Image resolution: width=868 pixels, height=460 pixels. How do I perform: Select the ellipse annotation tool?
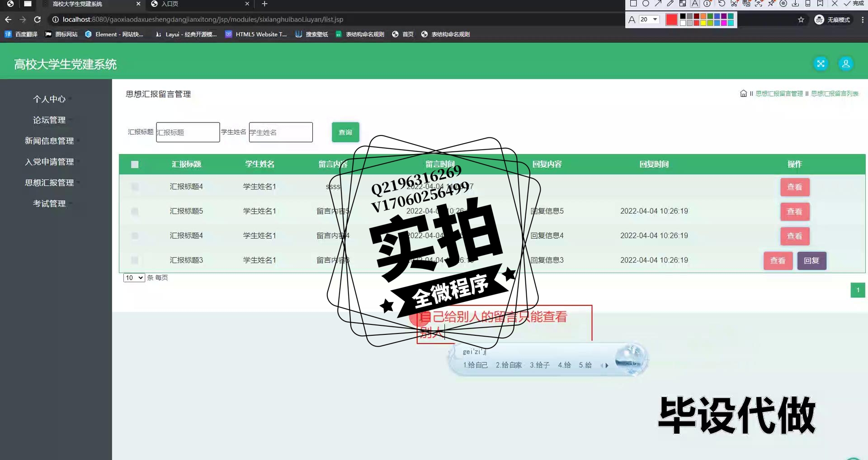pos(646,4)
